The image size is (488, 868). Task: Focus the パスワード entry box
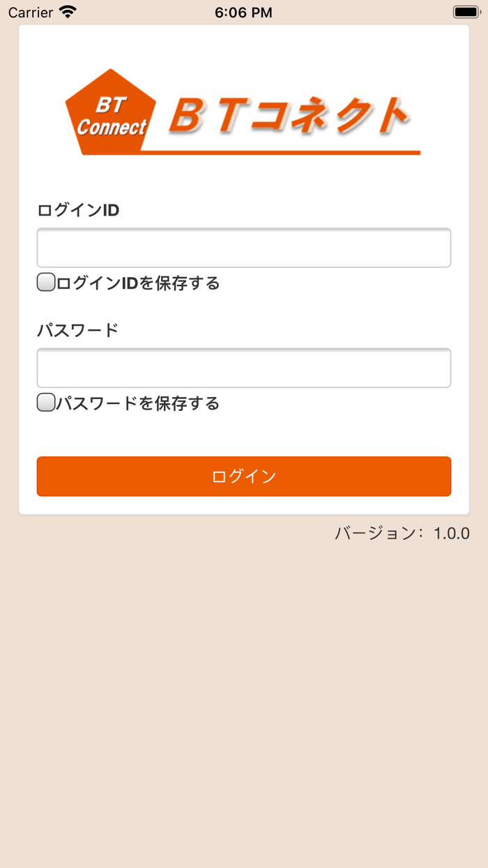click(243, 367)
